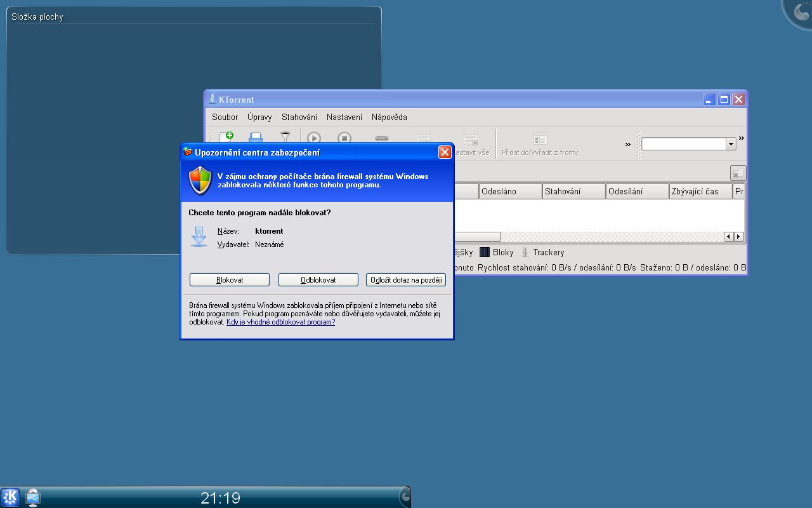Image resolution: width=812 pixels, height=508 pixels.
Task: Click the device notifier icon in panel
Action: click(x=33, y=498)
